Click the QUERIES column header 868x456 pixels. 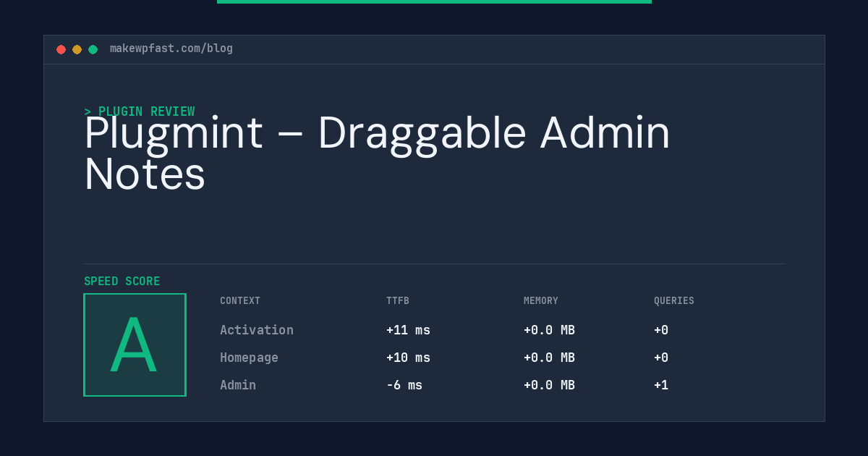click(674, 301)
